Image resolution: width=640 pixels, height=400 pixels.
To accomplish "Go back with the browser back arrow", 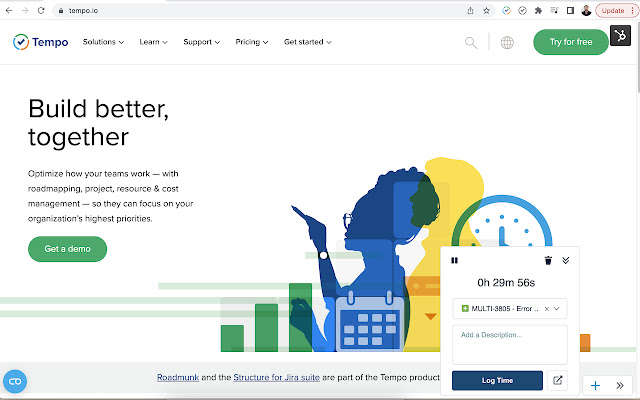I will point(9,11).
